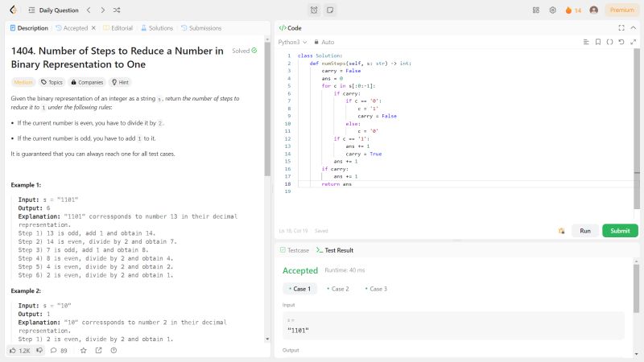Pick a random question with shuffle icon
The image size is (644, 362).
117,10
